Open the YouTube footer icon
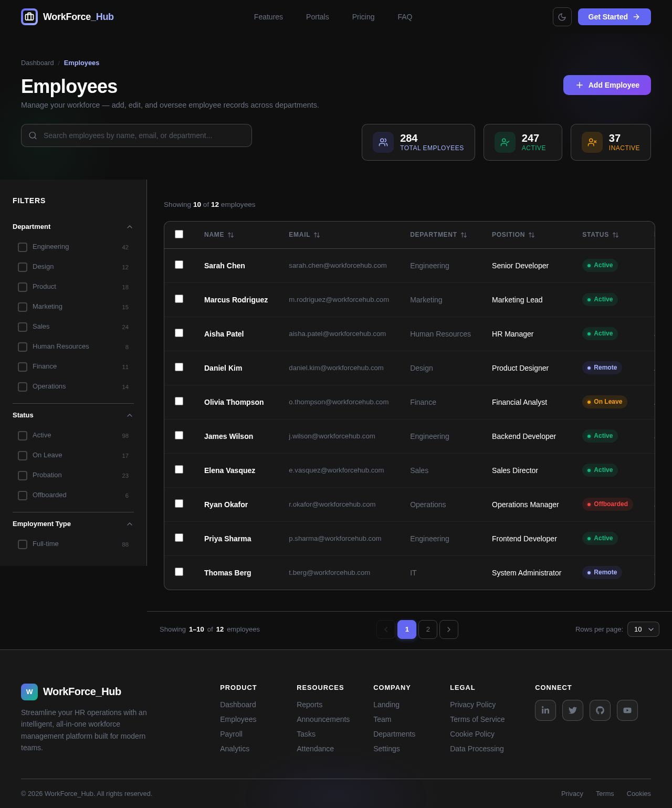672x808 pixels. point(627,710)
